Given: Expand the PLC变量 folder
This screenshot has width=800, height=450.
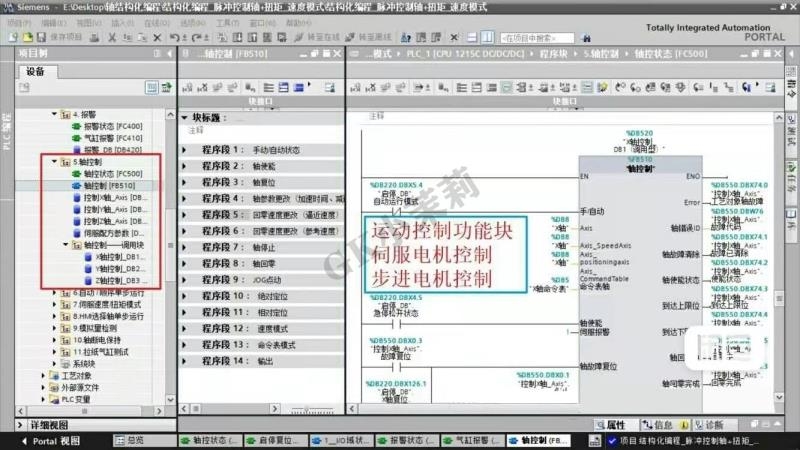Looking at the screenshot, I should pyautogui.click(x=43, y=399).
